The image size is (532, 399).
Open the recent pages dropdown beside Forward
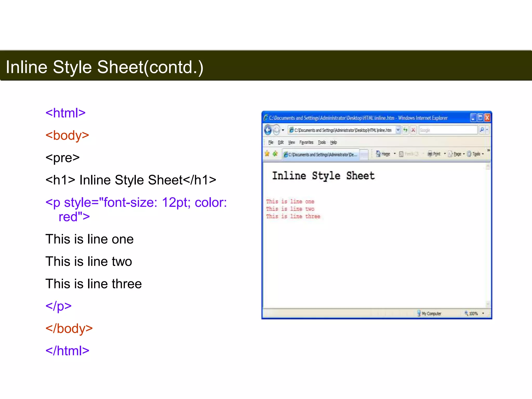click(283, 130)
